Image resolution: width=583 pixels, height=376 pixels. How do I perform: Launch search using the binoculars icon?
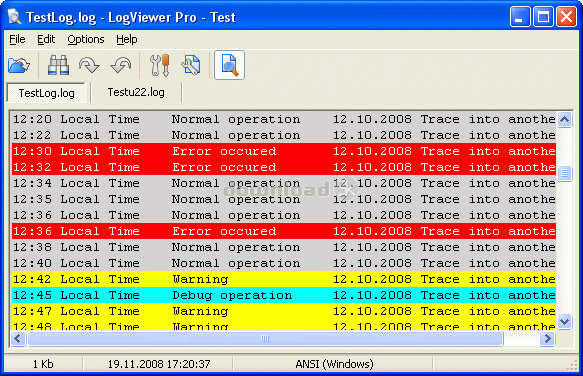click(58, 65)
